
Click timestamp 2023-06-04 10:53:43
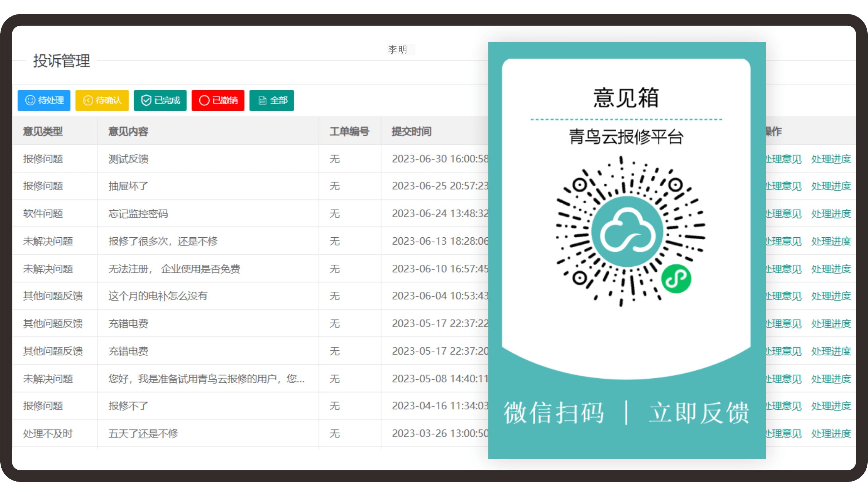pos(440,296)
